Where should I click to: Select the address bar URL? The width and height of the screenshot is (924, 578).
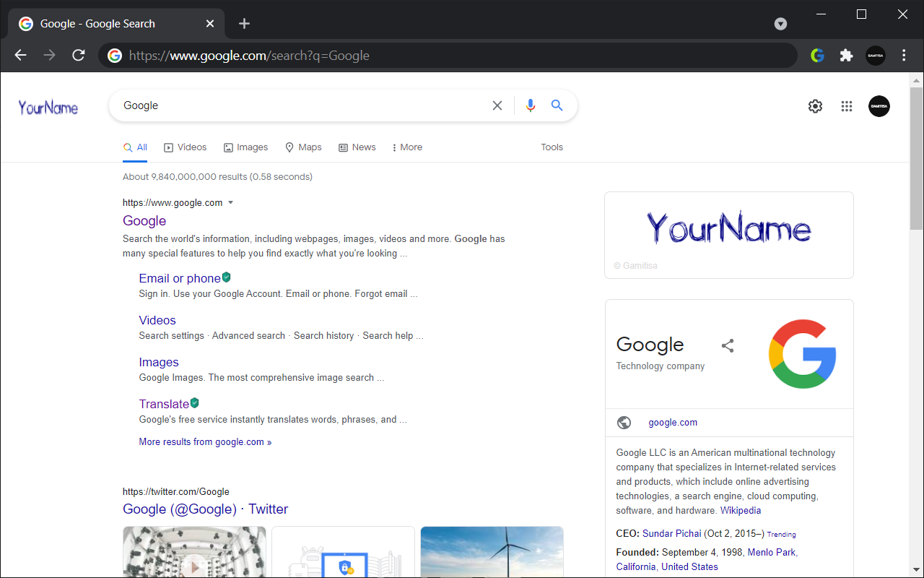[249, 56]
